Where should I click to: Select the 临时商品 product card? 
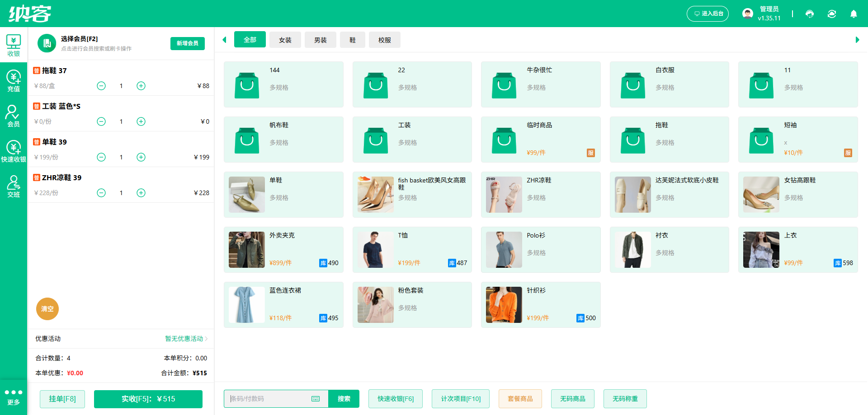[x=541, y=140]
